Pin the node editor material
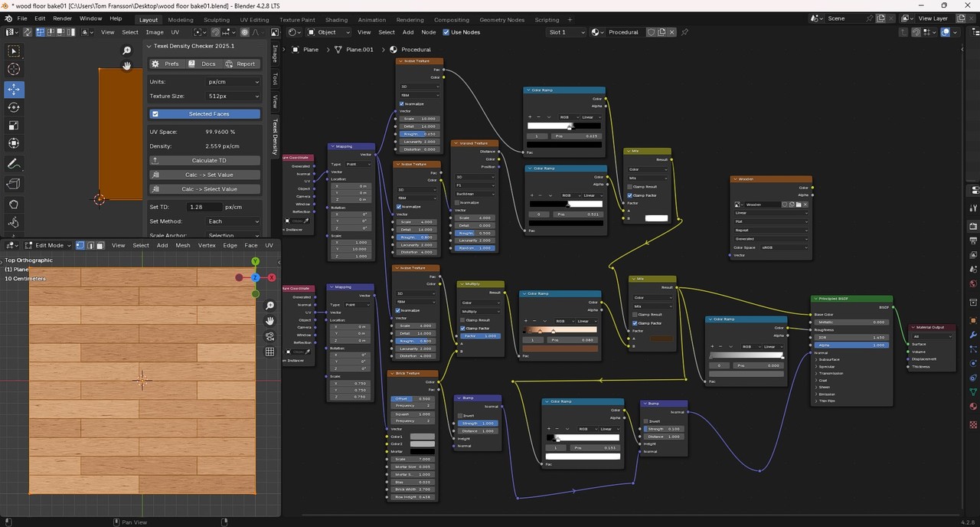The image size is (980, 527). pos(684,32)
